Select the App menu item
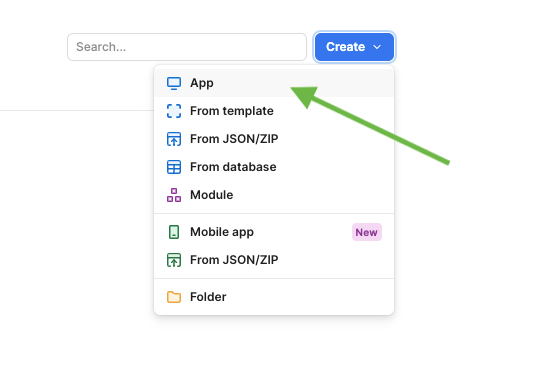The width and height of the screenshot is (534, 369). tap(274, 83)
